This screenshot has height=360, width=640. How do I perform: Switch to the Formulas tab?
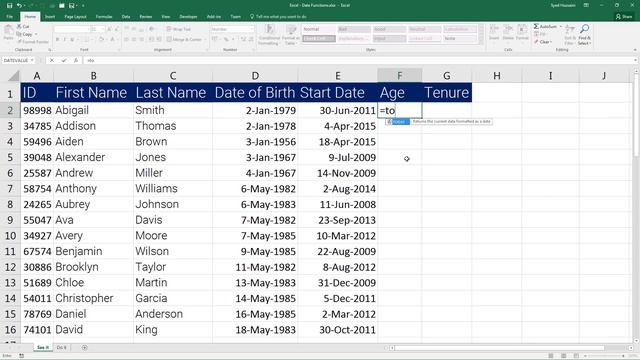tap(104, 17)
